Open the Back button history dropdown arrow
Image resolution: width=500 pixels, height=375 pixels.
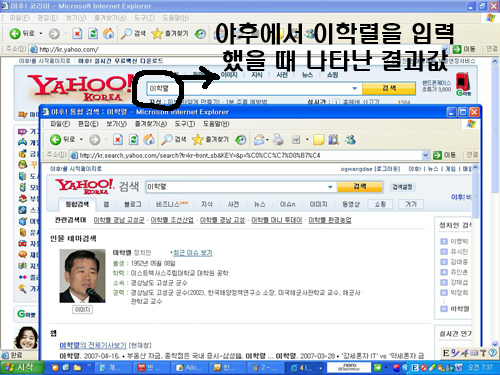81,140
